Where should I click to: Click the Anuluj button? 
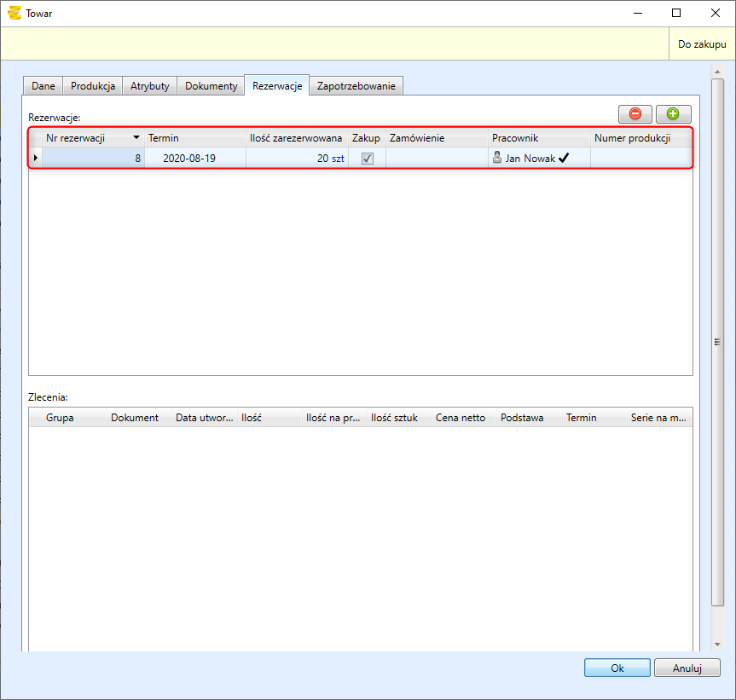tap(687, 668)
